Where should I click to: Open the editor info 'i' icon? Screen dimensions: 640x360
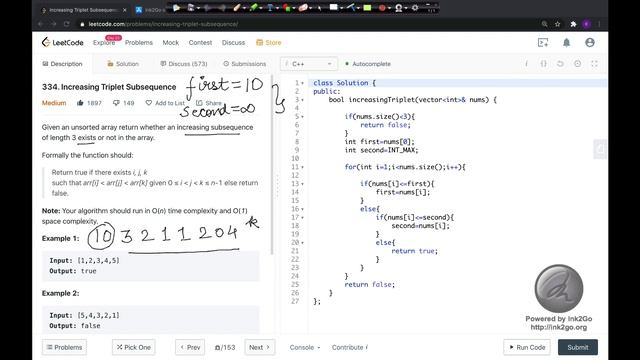(x=526, y=64)
